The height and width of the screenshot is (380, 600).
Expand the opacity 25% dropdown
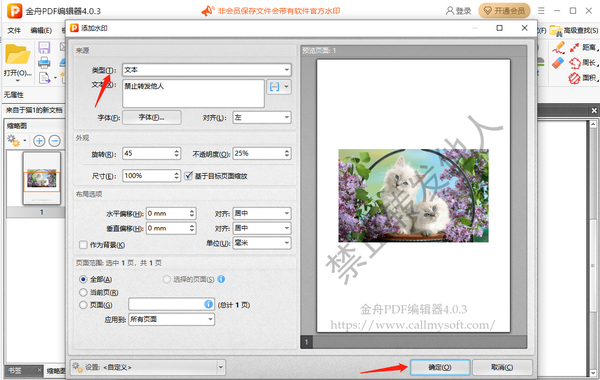(x=262, y=153)
